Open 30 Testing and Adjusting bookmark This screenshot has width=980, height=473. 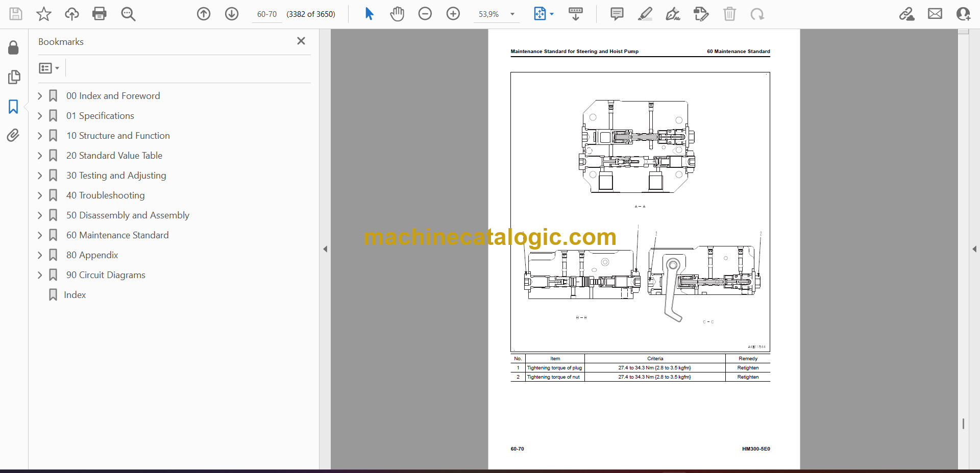click(116, 176)
